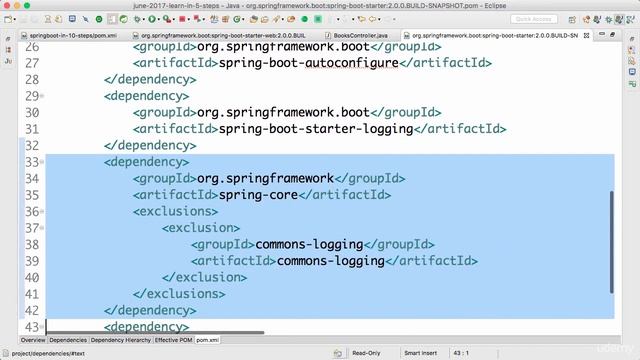This screenshot has height=360, width=640.
Task: Expand the Debug configurations dropdown arrow
Action: [144, 19]
